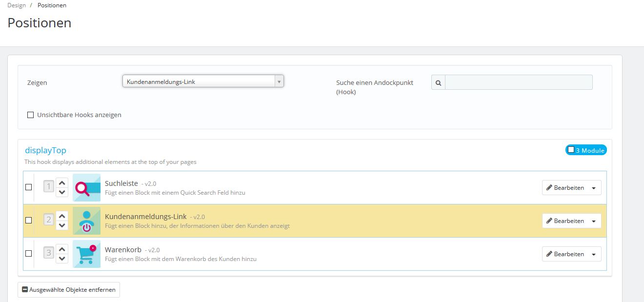
Task: Tick the checkbox for Suchleiste row
Action: [x=29, y=187]
